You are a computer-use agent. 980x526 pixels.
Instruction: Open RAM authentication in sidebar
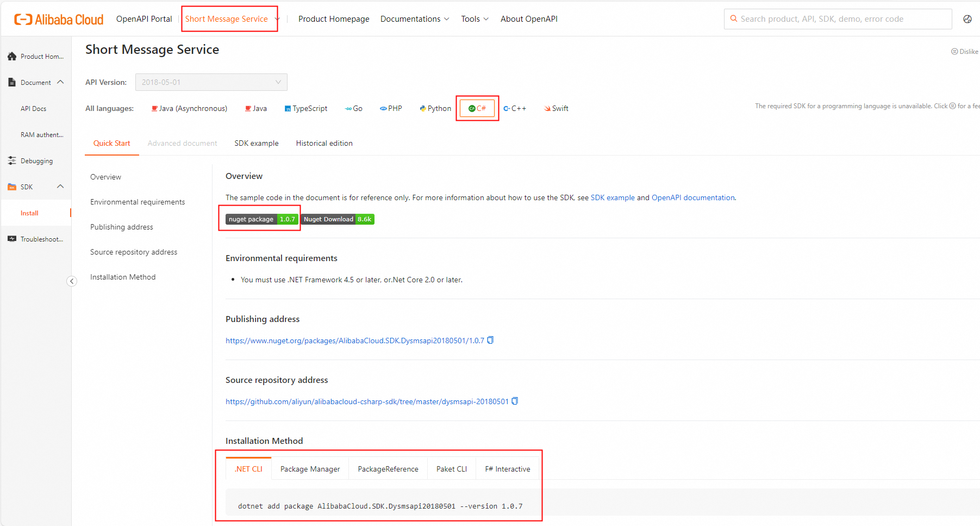click(x=42, y=134)
